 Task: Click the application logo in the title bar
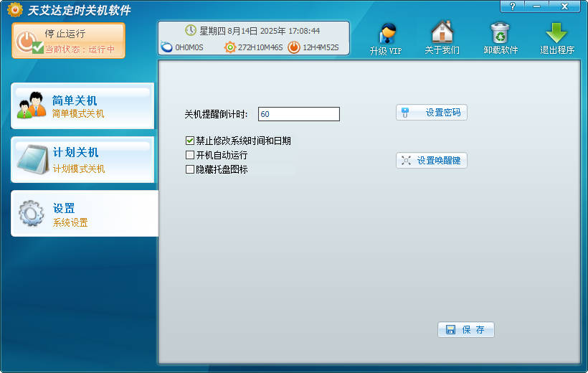pyautogui.click(x=15, y=9)
